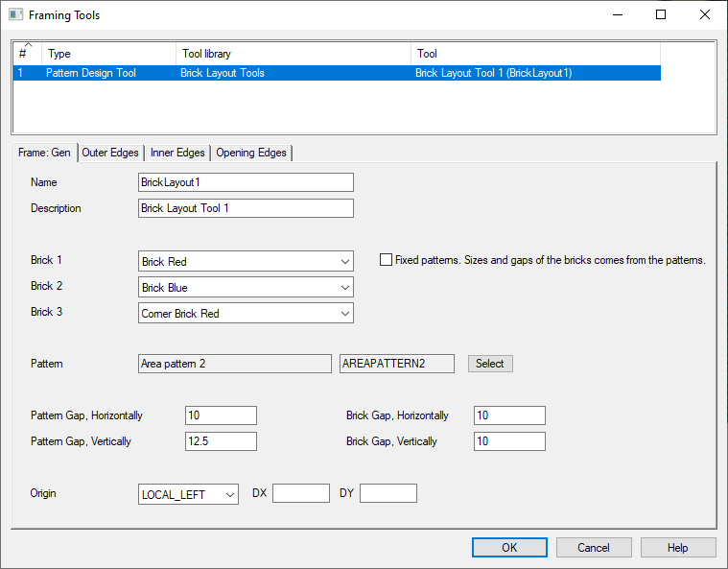Image resolution: width=728 pixels, height=569 pixels.
Task: Select the Frame: Gen tab
Action: pos(44,153)
